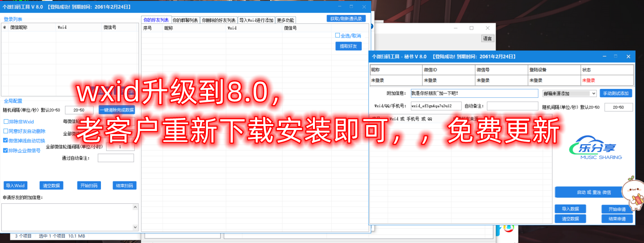Click the 启动 或 重连 微信 button

pyautogui.click(x=594, y=192)
